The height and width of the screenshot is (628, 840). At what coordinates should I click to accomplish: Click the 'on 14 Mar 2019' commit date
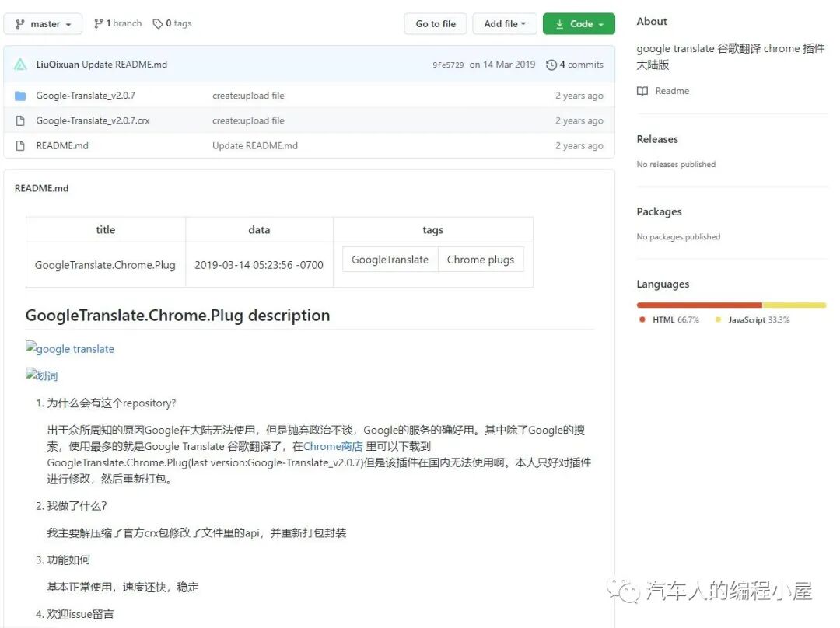point(502,65)
